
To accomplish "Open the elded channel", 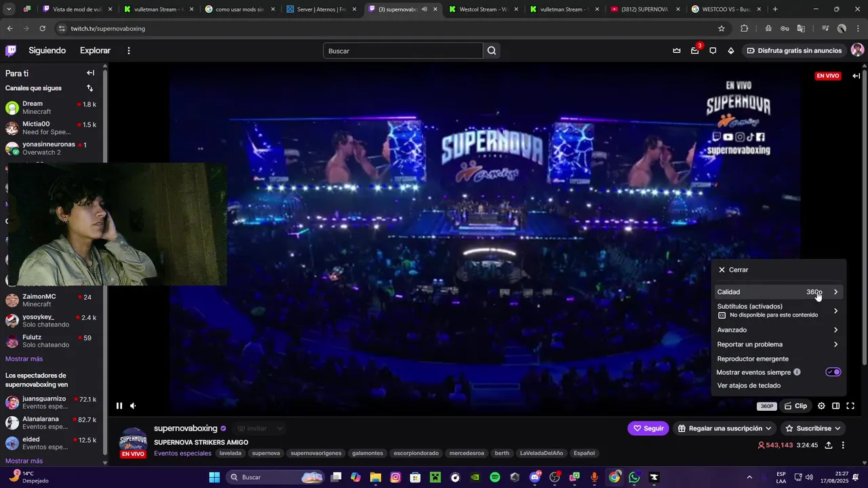I will point(51,443).
